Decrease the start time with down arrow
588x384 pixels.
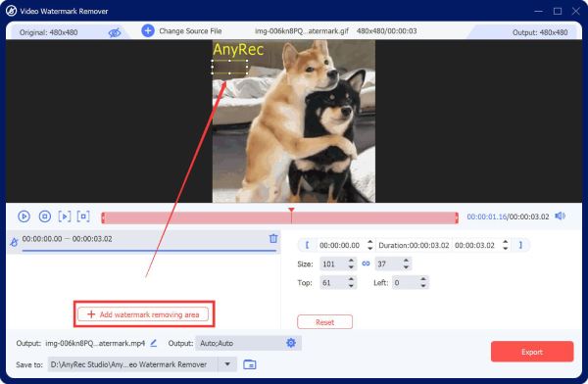coord(370,248)
